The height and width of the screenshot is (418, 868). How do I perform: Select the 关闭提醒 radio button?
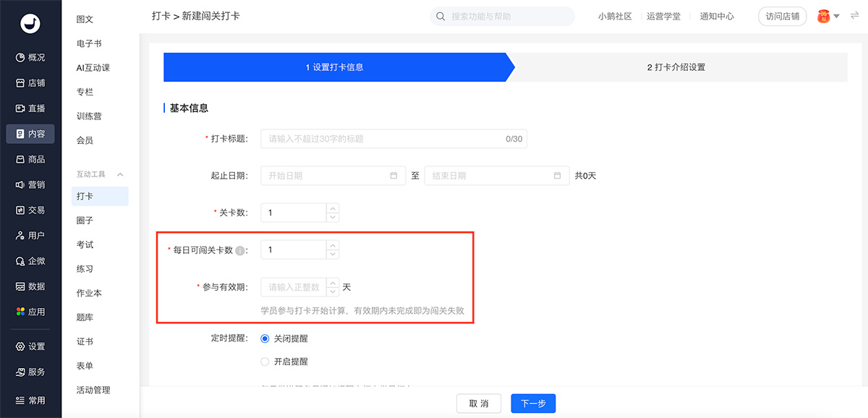pyautogui.click(x=265, y=338)
